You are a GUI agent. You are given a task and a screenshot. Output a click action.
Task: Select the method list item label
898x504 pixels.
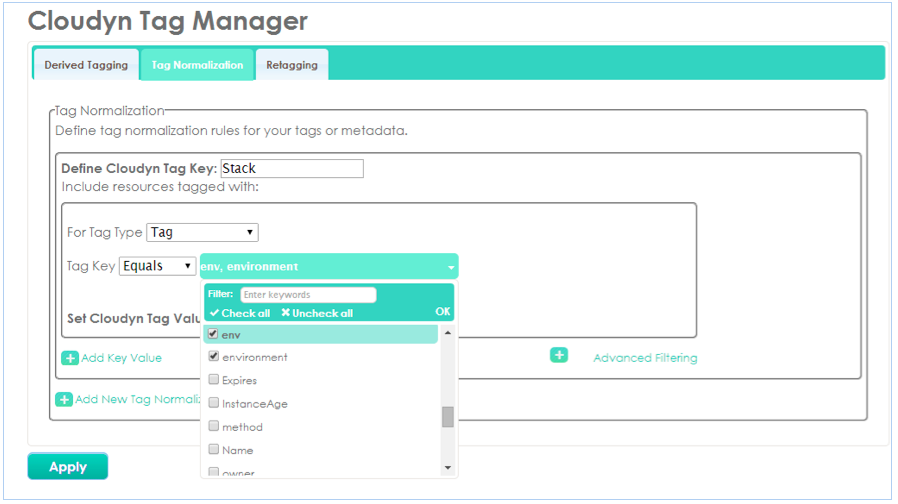[x=242, y=427]
